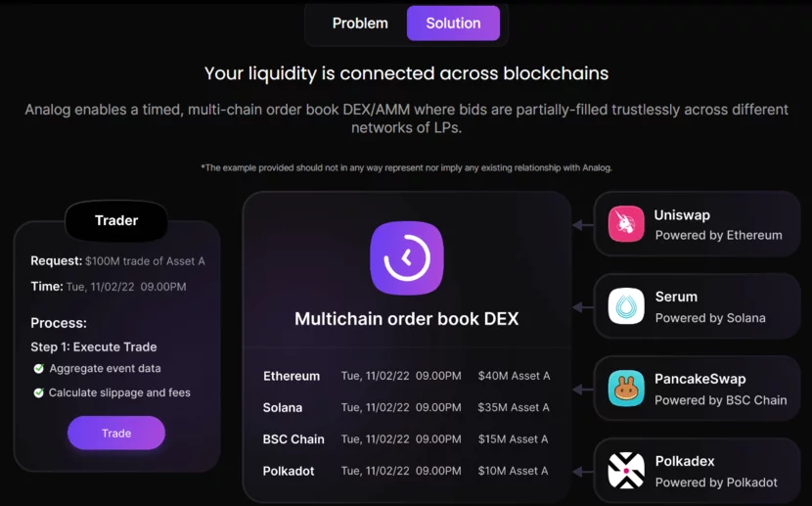The image size is (812, 506).
Task: Click the Serum droplet icon
Action: pos(626,306)
